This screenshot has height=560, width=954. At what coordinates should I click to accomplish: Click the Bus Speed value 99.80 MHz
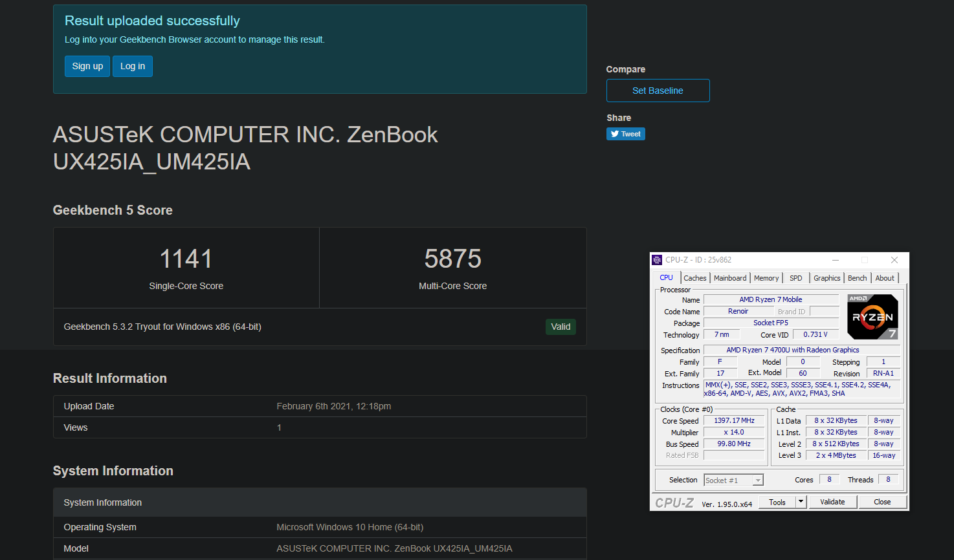click(x=734, y=444)
